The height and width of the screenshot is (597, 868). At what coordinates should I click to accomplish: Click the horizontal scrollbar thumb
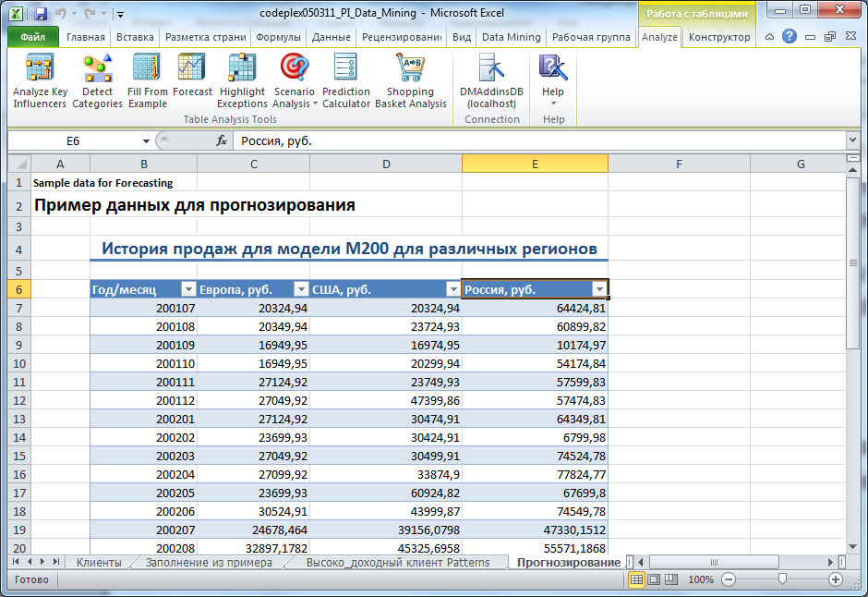click(x=714, y=562)
